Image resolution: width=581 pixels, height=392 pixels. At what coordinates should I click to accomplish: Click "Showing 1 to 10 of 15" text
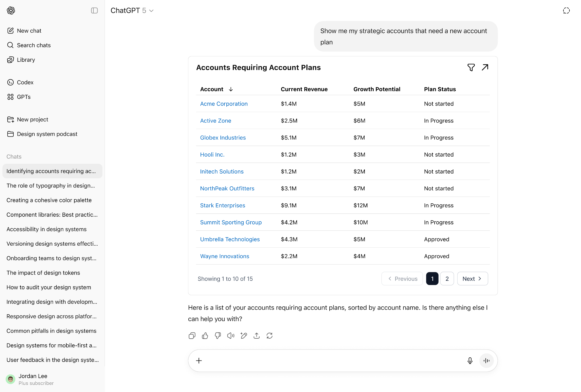click(225, 279)
